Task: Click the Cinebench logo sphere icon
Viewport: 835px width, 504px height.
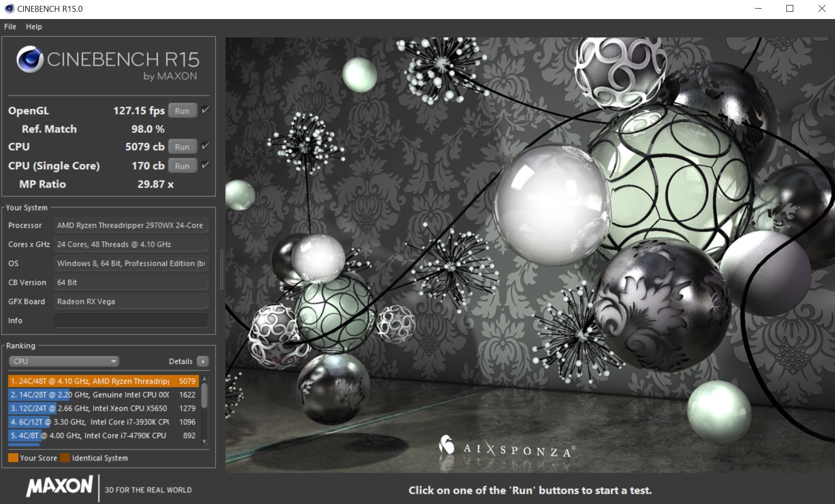Action: tap(30, 60)
